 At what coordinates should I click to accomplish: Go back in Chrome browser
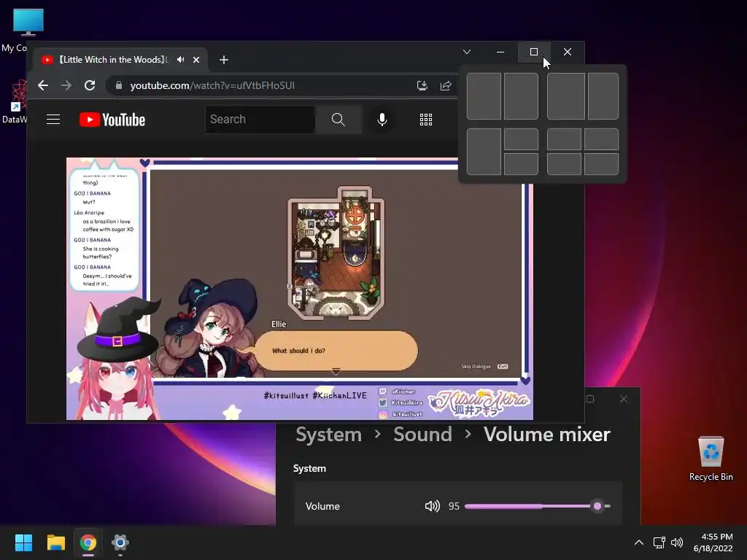(x=43, y=85)
